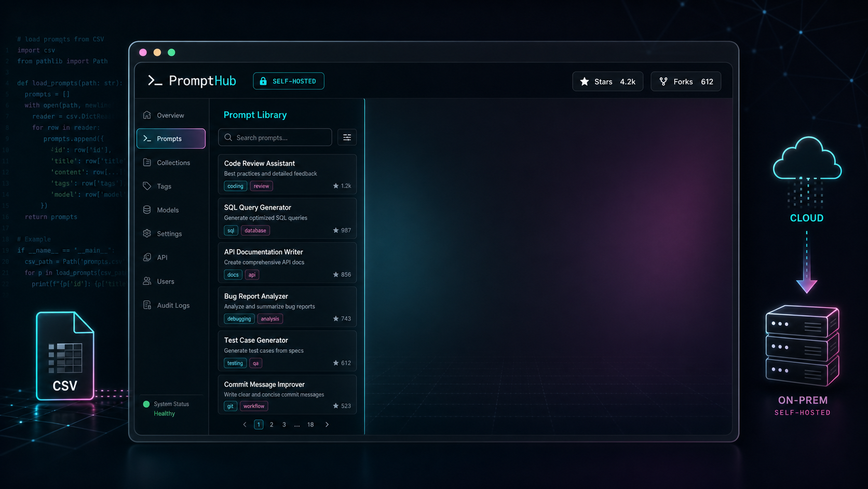Click the Models database icon
868x489 pixels.
click(147, 210)
